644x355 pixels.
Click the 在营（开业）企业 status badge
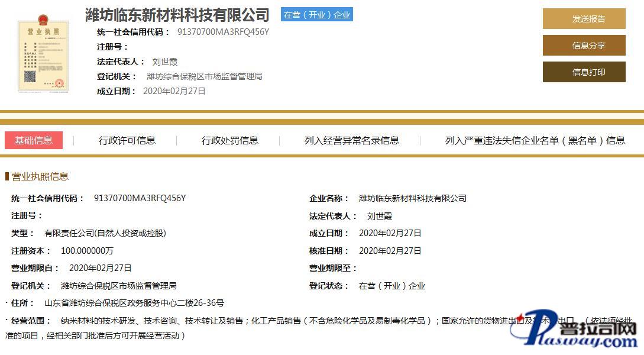point(317,15)
